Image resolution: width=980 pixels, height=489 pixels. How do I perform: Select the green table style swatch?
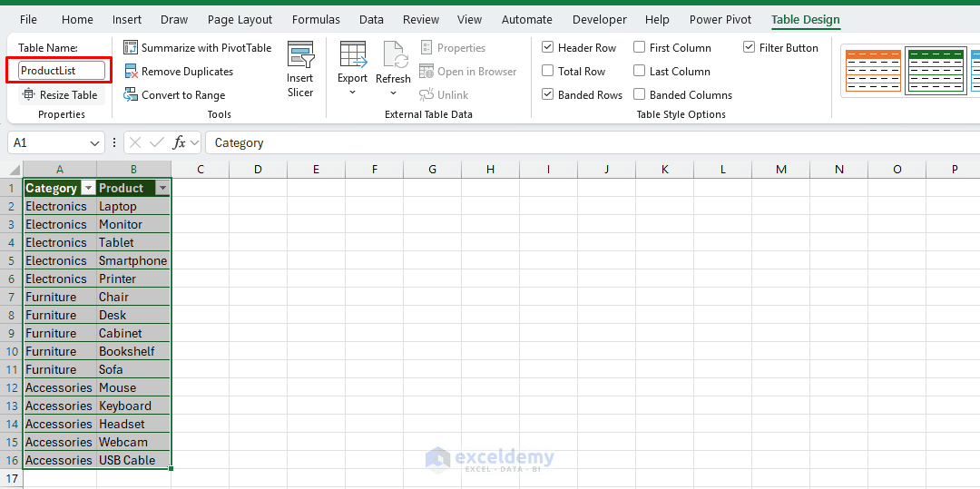coord(936,71)
